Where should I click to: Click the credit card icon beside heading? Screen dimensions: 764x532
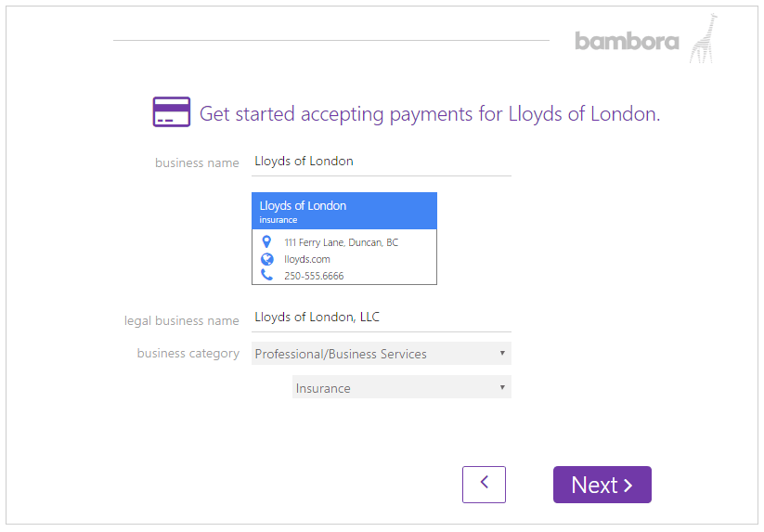[x=172, y=112]
